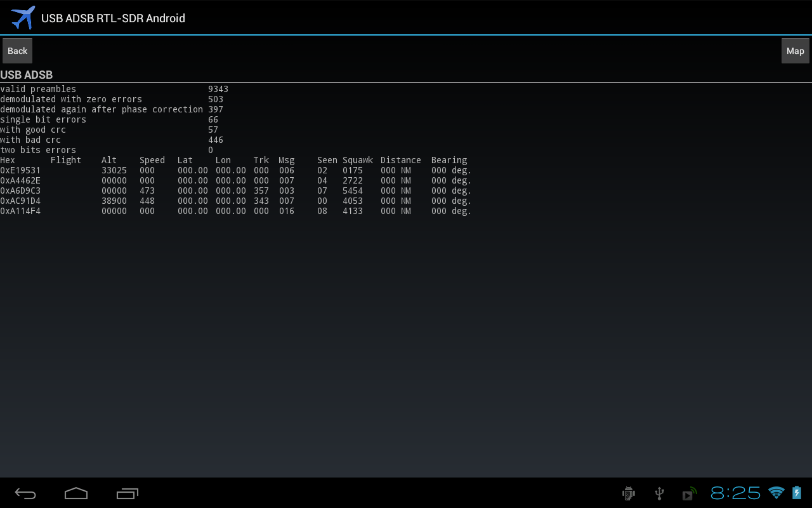
Task: Tap the USB ADSB section header
Action: pos(26,75)
